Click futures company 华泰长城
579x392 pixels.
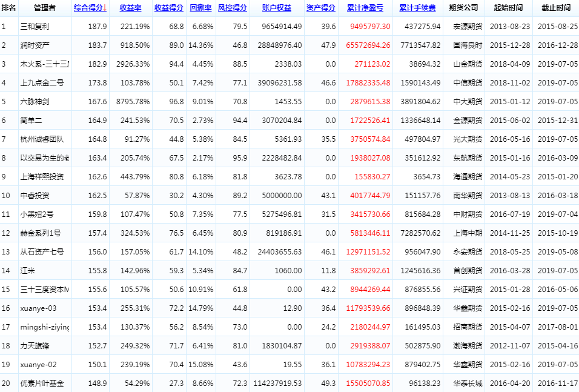pos(468,384)
